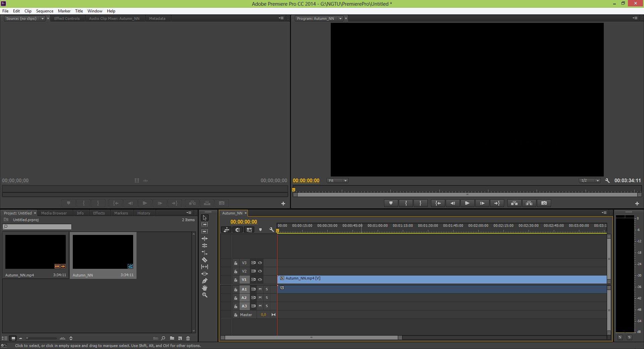Mute audio track A1
The width and height of the screenshot is (644, 349).
[260, 289]
